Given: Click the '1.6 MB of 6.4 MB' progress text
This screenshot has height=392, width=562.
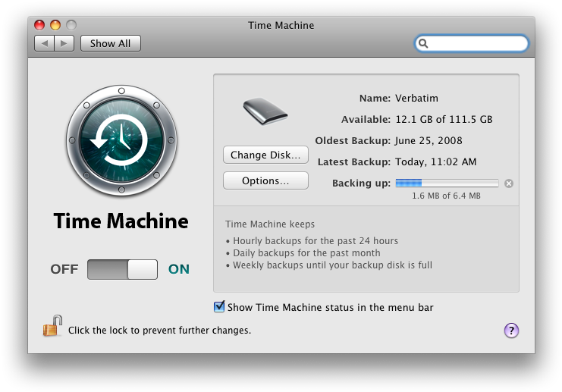Looking at the screenshot, I should [446, 196].
